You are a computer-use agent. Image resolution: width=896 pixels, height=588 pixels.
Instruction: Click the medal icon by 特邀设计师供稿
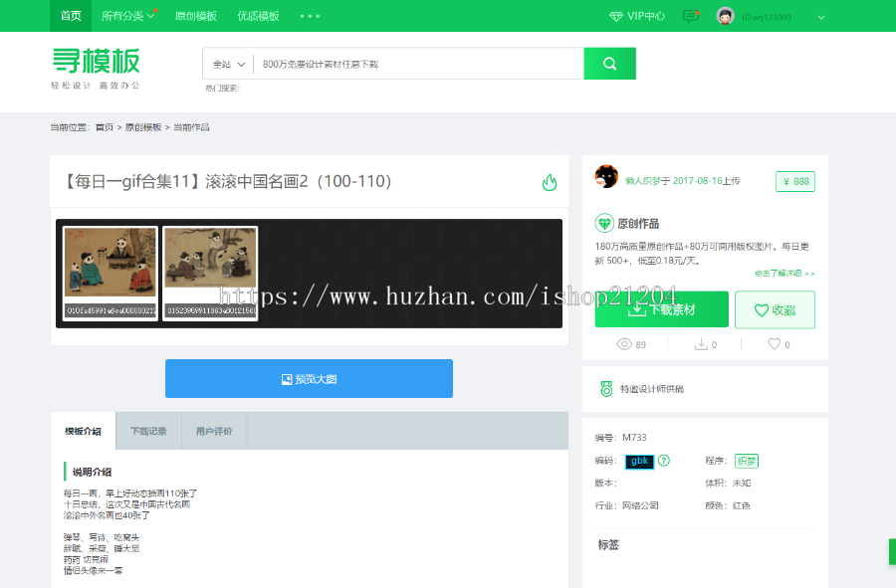coord(606,389)
